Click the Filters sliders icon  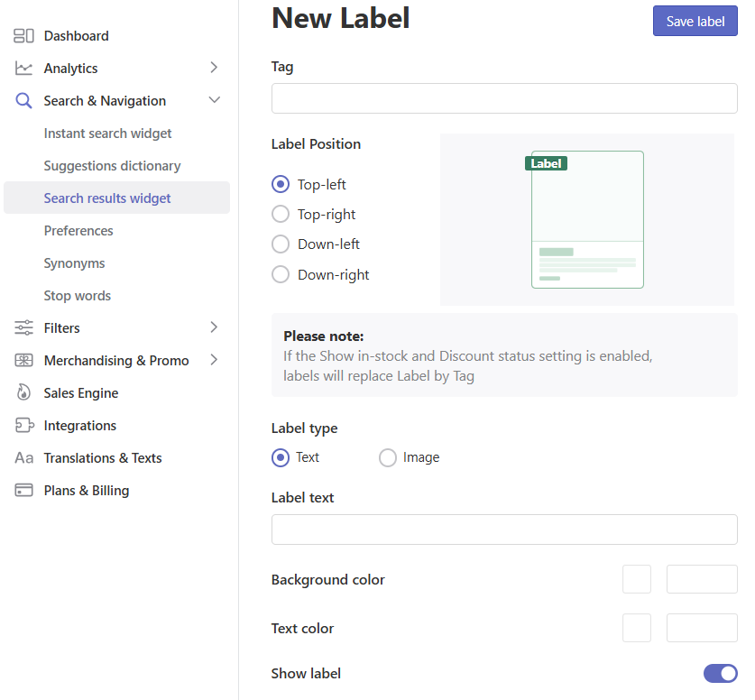tap(23, 327)
